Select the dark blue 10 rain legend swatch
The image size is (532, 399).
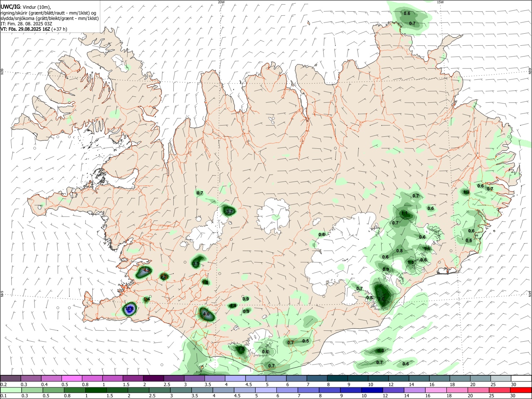click(372, 390)
